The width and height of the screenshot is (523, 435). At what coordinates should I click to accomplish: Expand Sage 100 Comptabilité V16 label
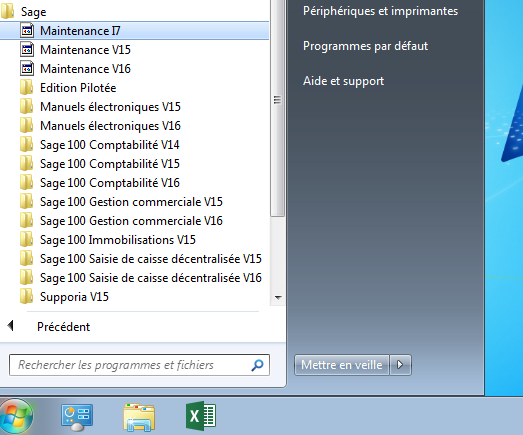[x=110, y=183]
